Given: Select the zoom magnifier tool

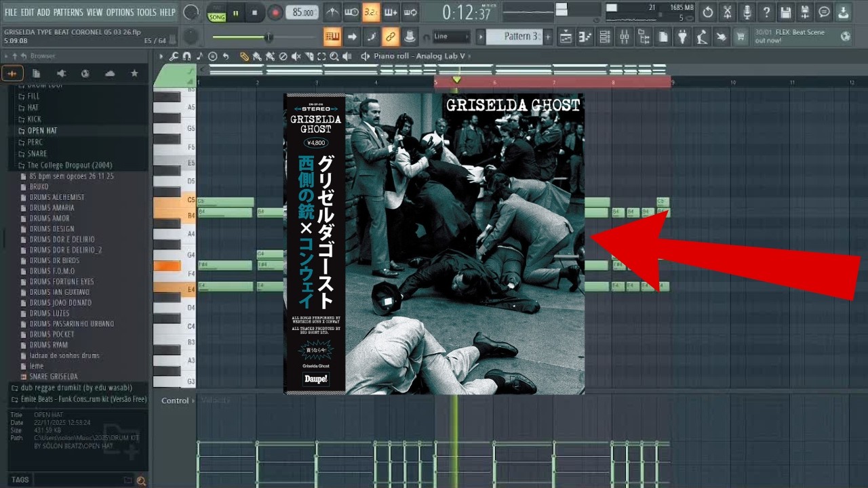Looking at the screenshot, I should click(335, 56).
